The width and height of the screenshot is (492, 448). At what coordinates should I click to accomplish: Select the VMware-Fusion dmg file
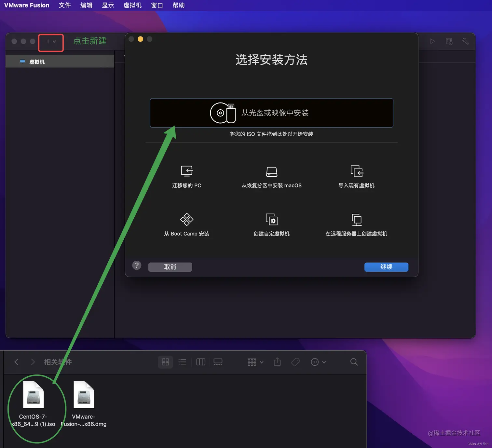(x=84, y=404)
